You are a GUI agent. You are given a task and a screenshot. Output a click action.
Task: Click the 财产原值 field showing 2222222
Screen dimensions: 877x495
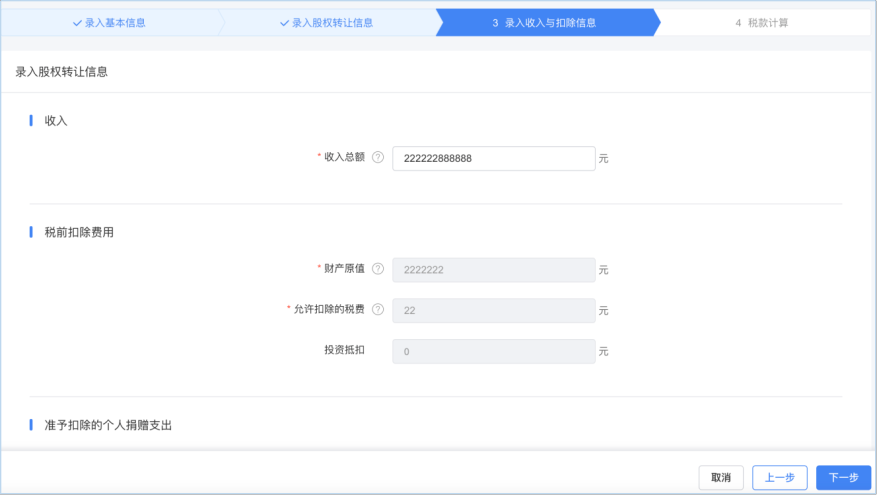(x=494, y=270)
